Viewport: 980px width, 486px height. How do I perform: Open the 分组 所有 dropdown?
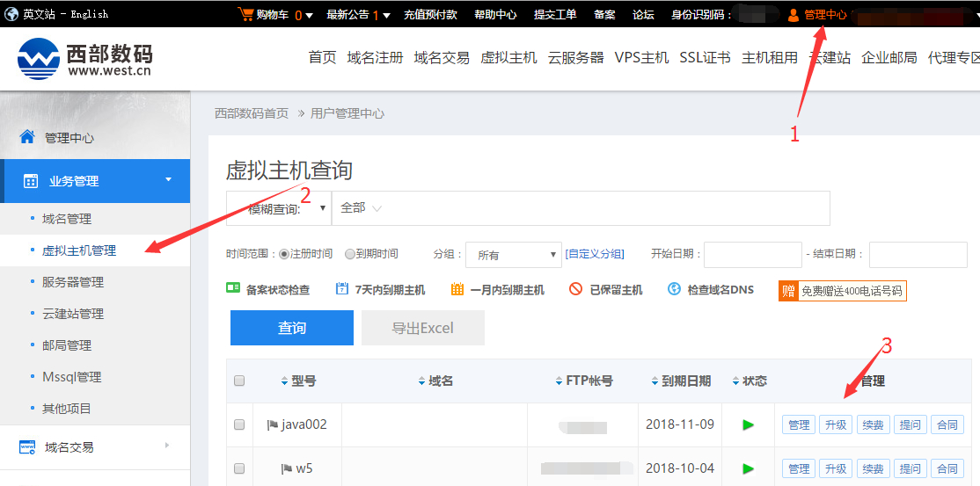click(x=513, y=255)
